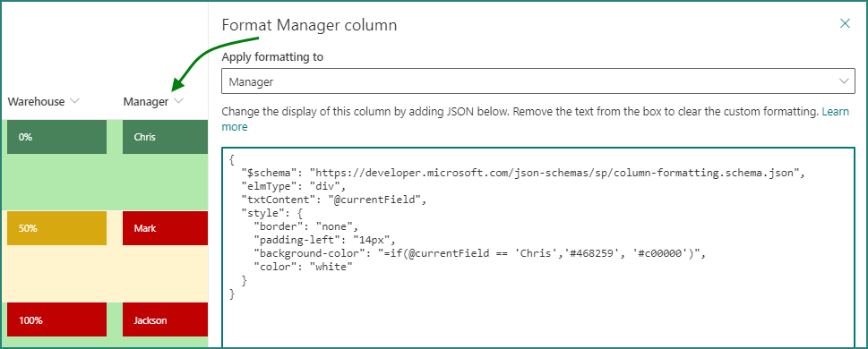Click the "color": "white" line
This screenshot has height=349, width=868.
tap(303, 267)
